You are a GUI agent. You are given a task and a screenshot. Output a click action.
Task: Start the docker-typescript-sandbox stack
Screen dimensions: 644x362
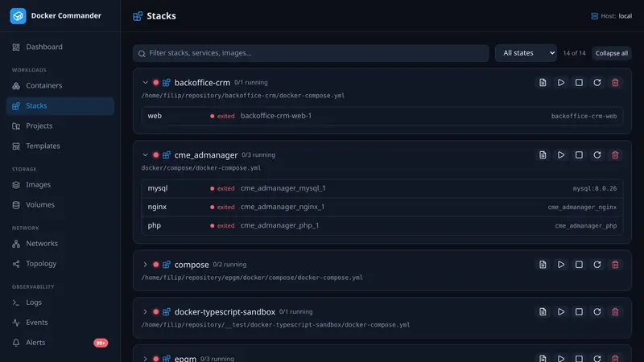tap(560, 312)
